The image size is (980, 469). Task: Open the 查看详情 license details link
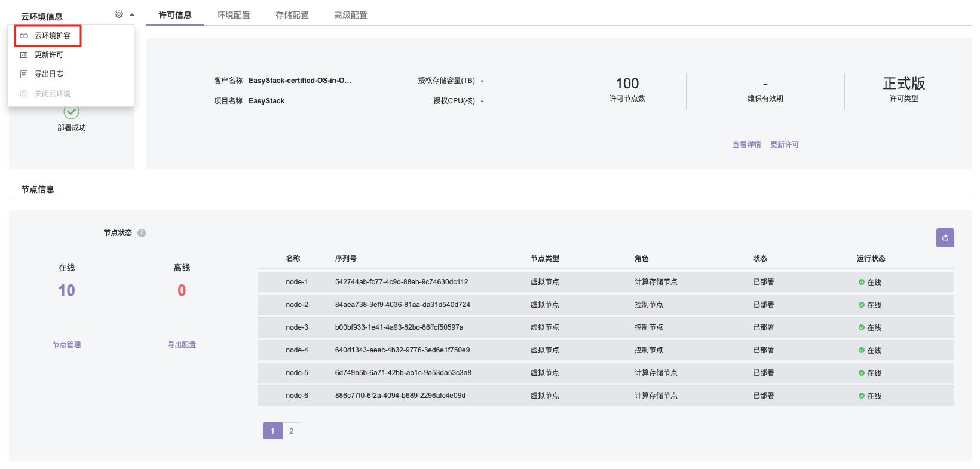click(x=746, y=145)
